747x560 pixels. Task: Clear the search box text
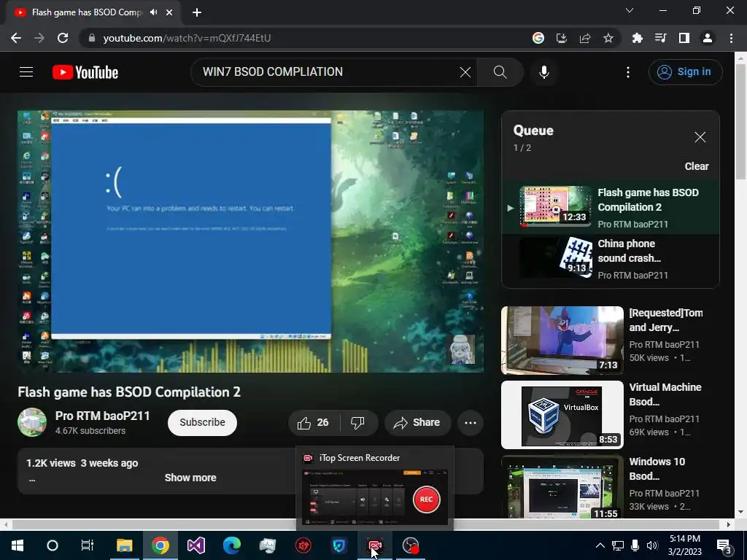[x=465, y=72]
